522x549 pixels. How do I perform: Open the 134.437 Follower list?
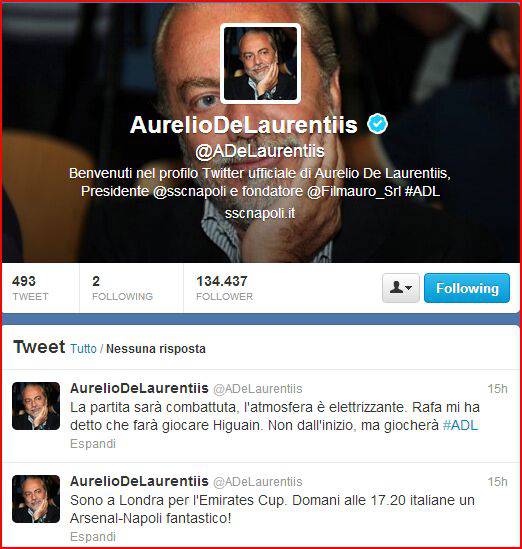(x=224, y=288)
